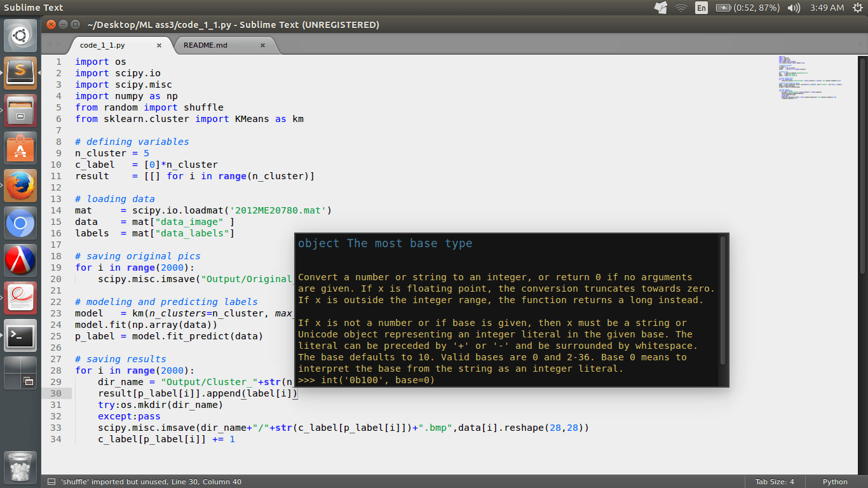Open the Files manager from the launcher

click(x=20, y=111)
